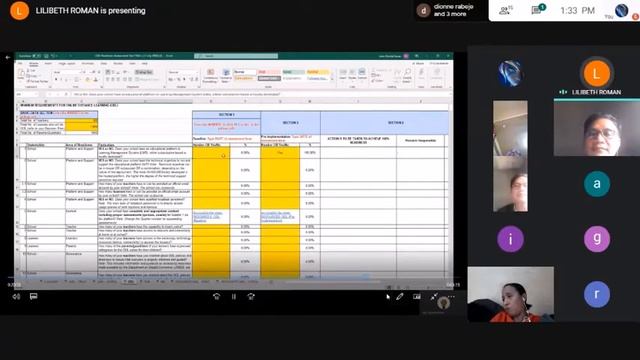Open Find & Select magnifier in the ribbon
Image resolution: width=640 pixels, height=360 pixels.
(x=407, y=76)
